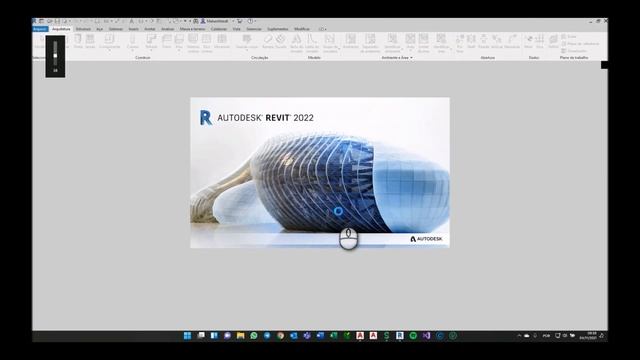Switch to the Inserir tab
The width and height of the screenshot is (640, 360).
[133, 29]
